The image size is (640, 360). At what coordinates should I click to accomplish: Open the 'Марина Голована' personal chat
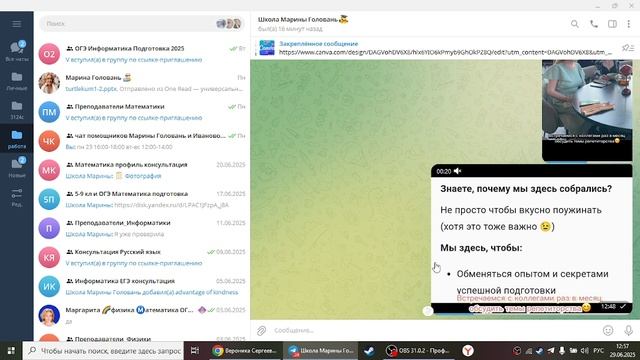pyautogui.click(x=142, y=83)
